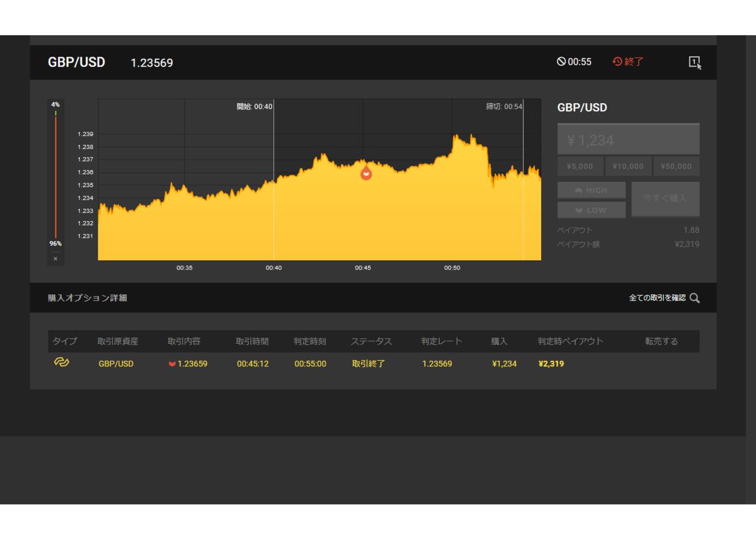This screenshot has height=539, width=756.
Task: Click the red down arrow beside 1.23659
Action: [172, 364]
